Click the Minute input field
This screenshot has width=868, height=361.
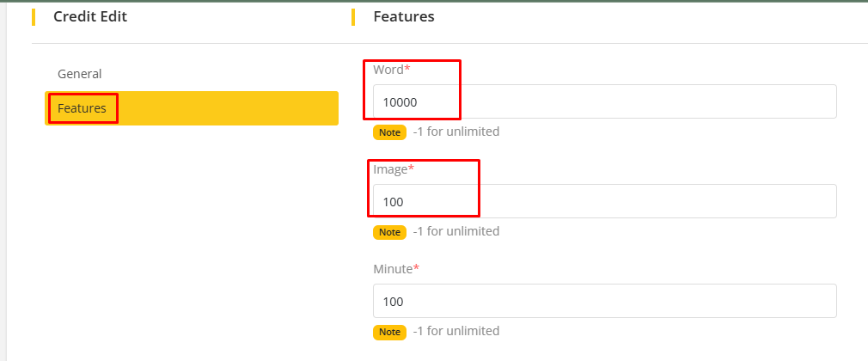click(x=603, y=301)
